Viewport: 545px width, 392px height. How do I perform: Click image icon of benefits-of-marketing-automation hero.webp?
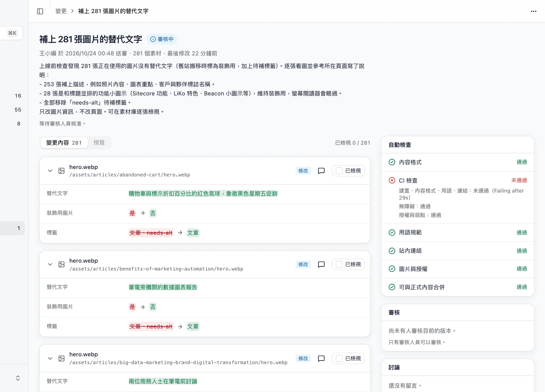(62, 264)
